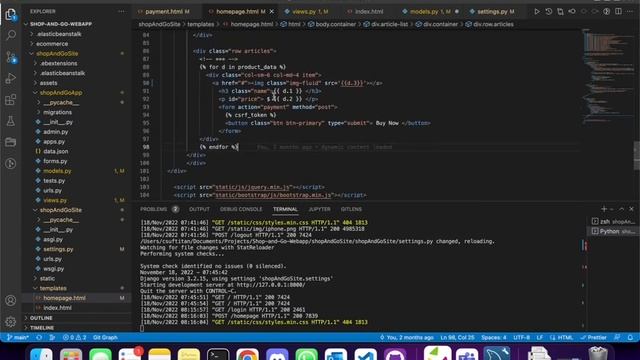640x360 pixels.
Task: Open the Output panel tab
Action: coord(199,209)
